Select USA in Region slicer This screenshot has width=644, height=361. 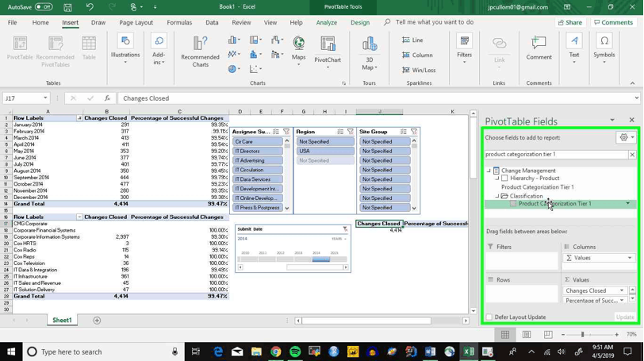[x=325, y=151]
